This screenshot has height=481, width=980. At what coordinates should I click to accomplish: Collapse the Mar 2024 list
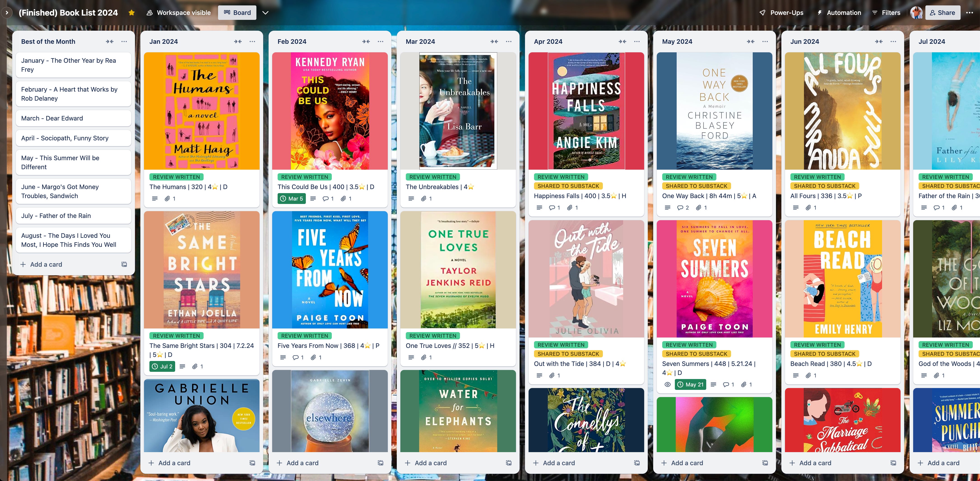coord(494,42)
